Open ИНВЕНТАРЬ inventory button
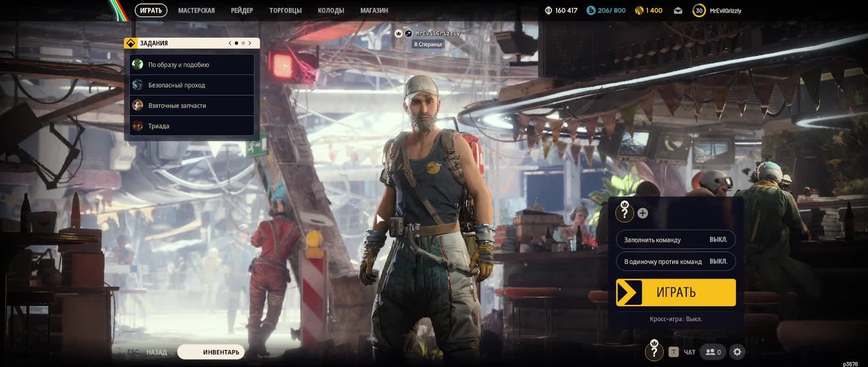This screenshot has width=868, height=367. [211, 352]
